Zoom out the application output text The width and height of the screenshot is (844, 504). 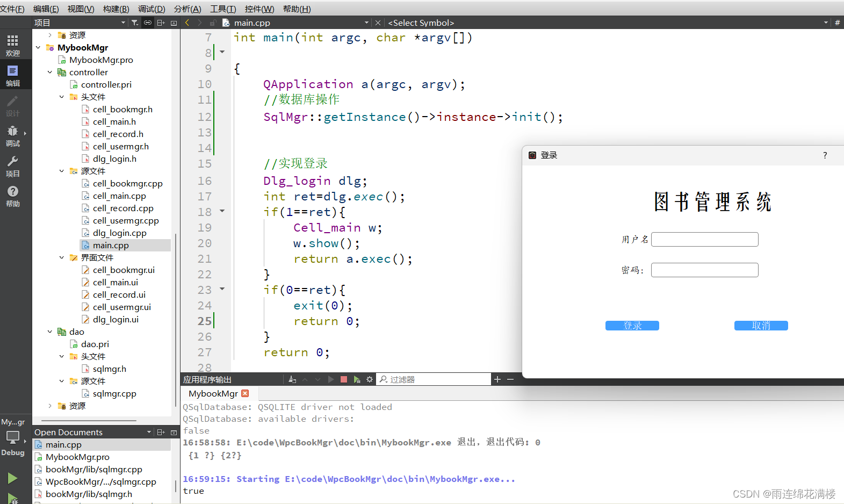(x=510, y=379)
